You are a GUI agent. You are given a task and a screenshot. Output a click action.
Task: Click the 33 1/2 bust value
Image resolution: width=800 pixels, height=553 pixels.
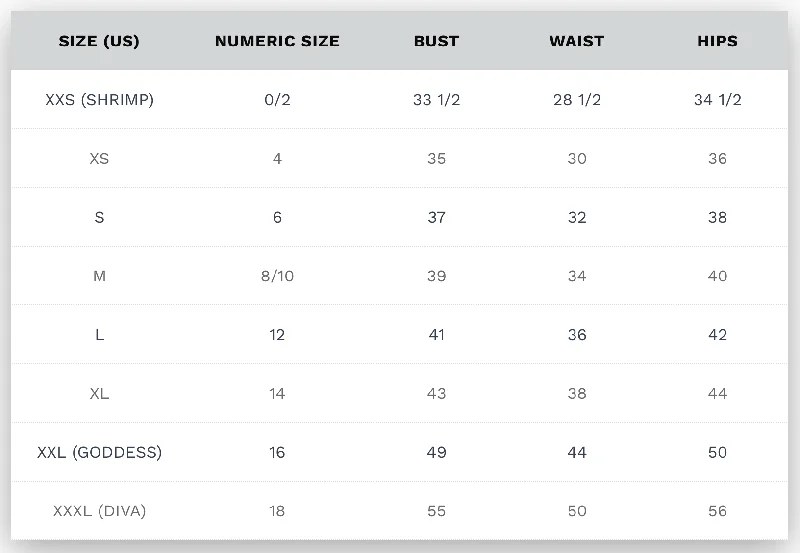tap(436, 99)
